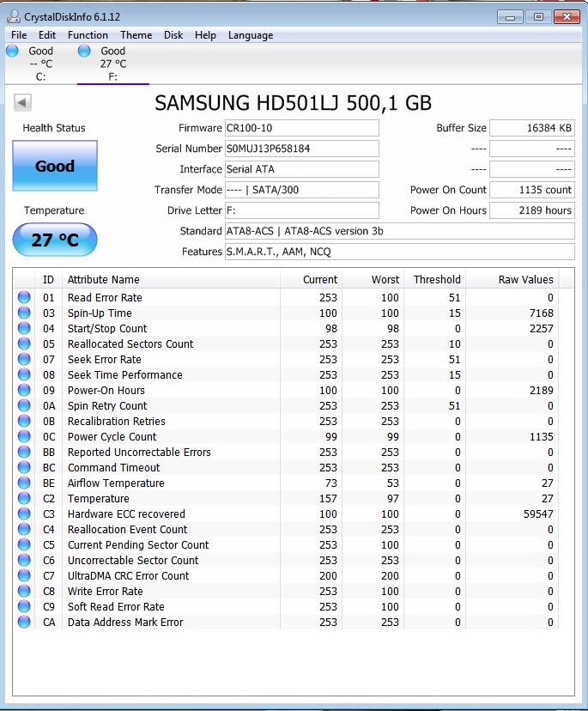588x711 pixels.
Task: Click the ID column header
Action: tap(49, 279)
